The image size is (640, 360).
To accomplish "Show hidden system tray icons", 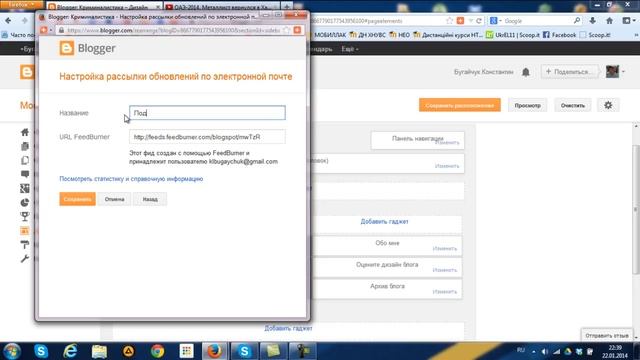I will pyautogui.click(x=533, y=351).
